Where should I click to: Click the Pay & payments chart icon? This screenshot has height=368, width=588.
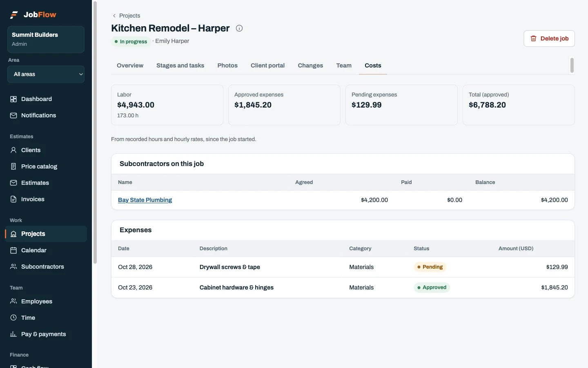point(13,334)
